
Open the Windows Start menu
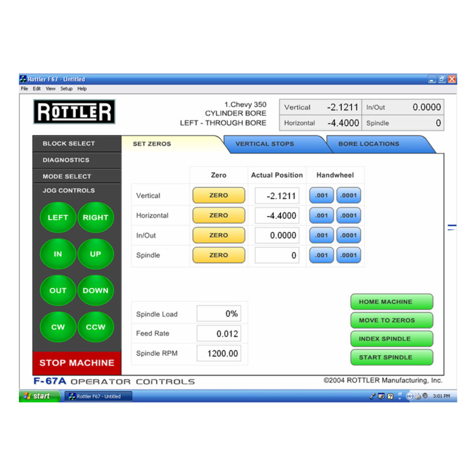38,396
